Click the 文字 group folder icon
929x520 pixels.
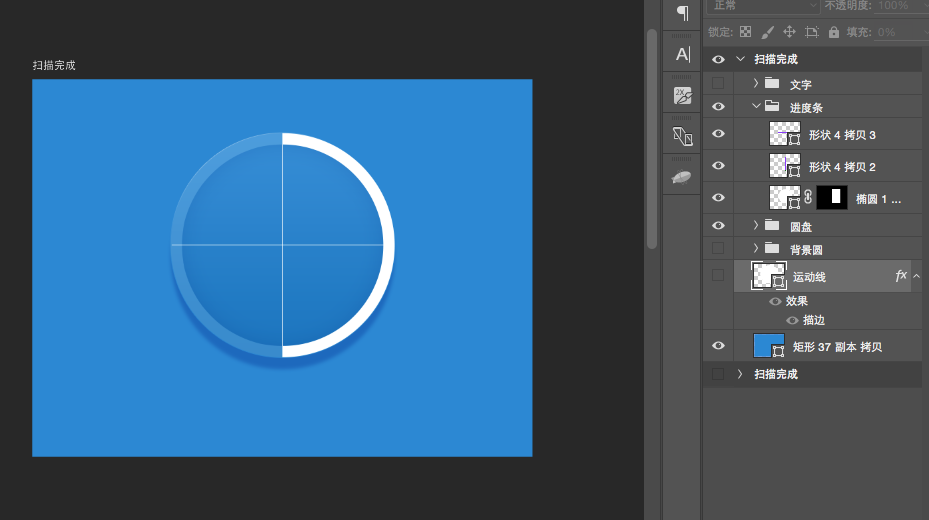point(771,83)
